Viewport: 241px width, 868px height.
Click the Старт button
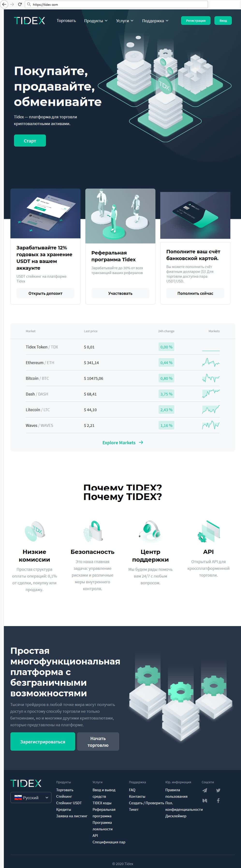[30, 141]
